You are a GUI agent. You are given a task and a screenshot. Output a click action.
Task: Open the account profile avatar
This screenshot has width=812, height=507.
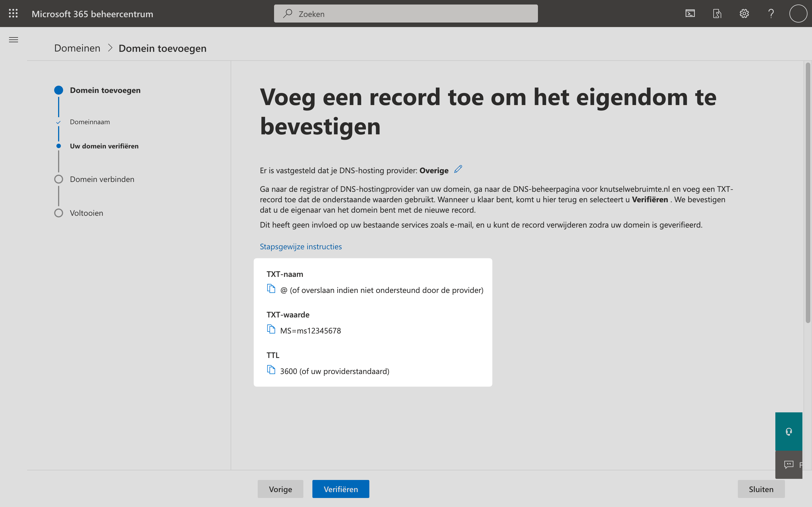(798, 14)
